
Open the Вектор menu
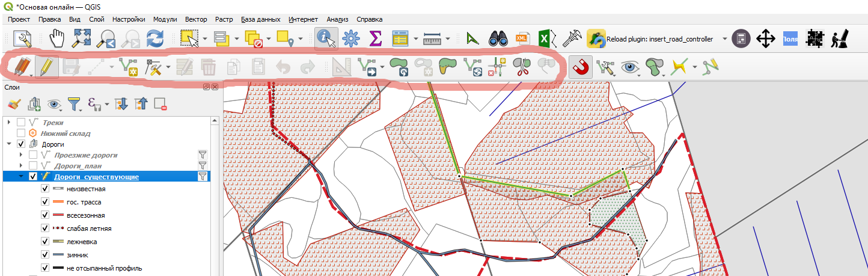click(x=196, y=19)
